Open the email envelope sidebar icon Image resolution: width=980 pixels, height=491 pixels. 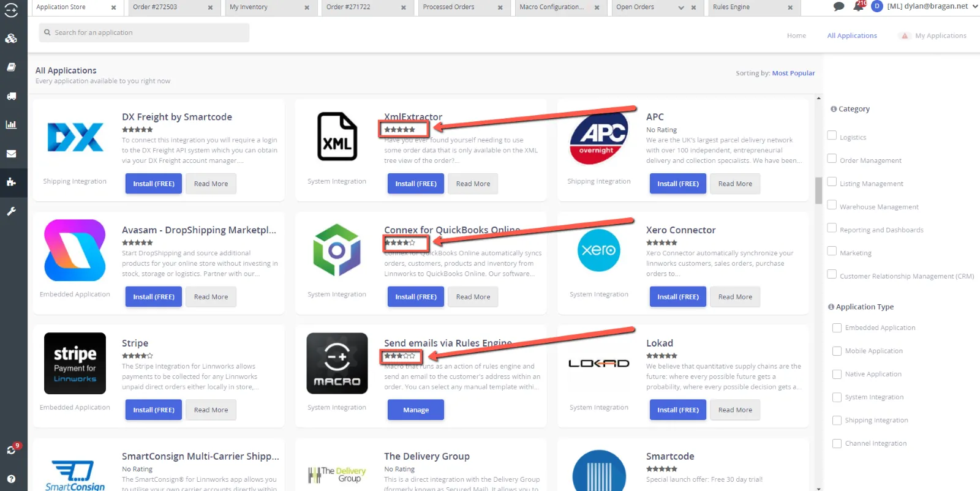click(11, 154)
